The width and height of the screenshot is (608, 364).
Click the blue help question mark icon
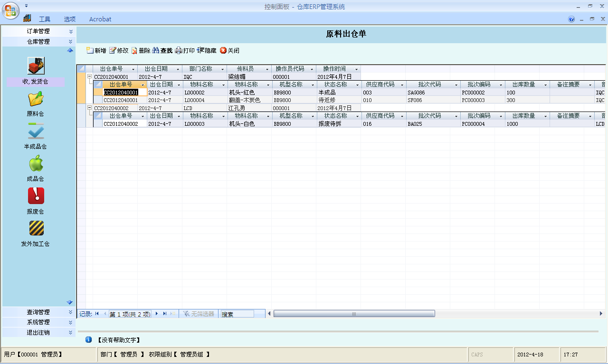click(x=571, y=19)
